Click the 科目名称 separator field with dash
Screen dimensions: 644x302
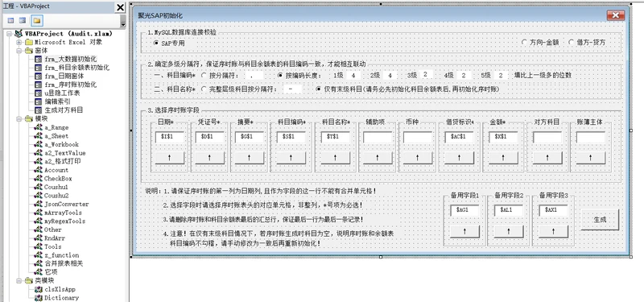[x=292, y=89]
